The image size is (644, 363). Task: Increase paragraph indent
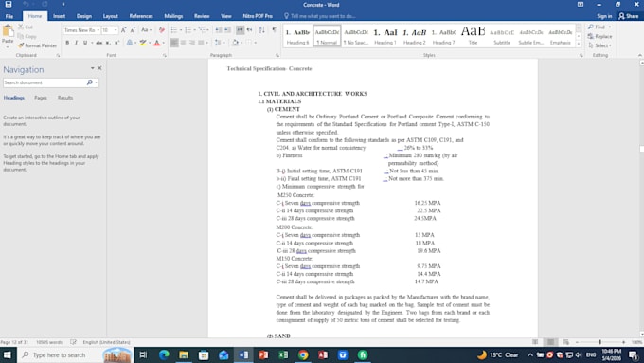click(x=227, y=30)
